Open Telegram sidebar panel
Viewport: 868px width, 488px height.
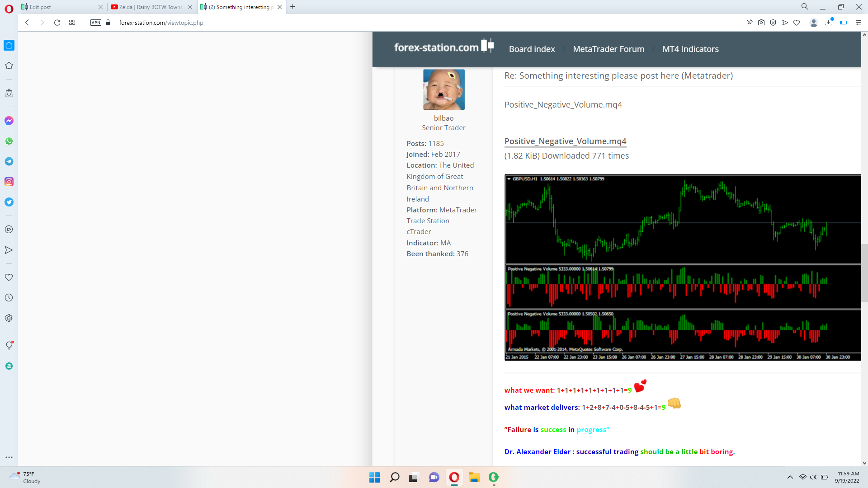coord(9,161)
